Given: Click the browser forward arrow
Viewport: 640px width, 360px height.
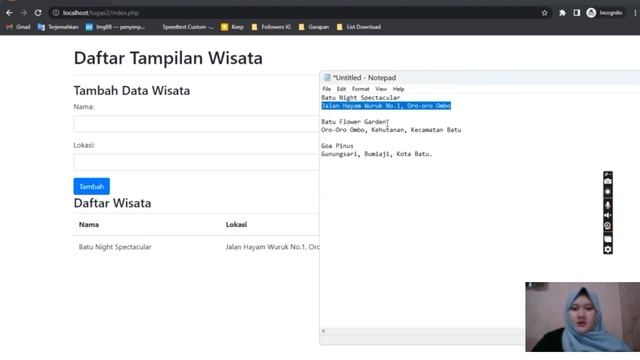Looking at the screenshot, I should [x=23, y=13].
